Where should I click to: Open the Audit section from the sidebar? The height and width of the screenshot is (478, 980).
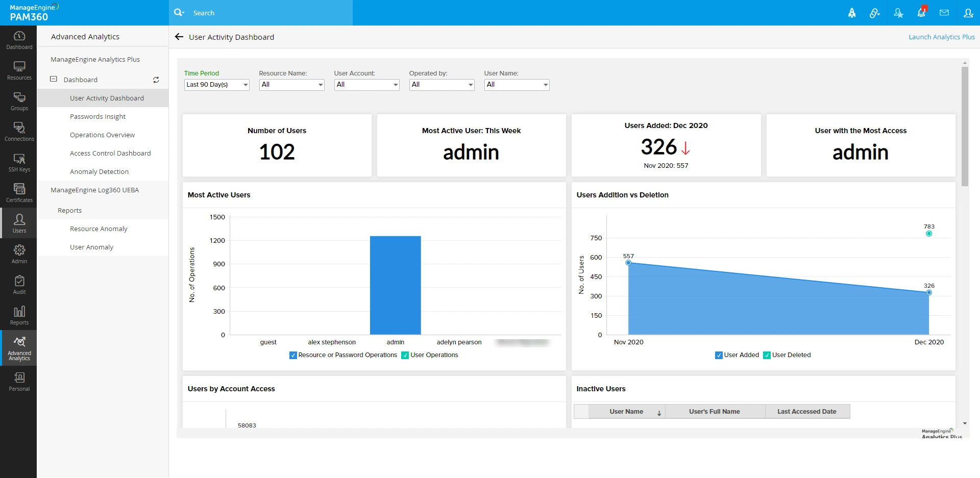pyautogui.click(x=19, y=285)
